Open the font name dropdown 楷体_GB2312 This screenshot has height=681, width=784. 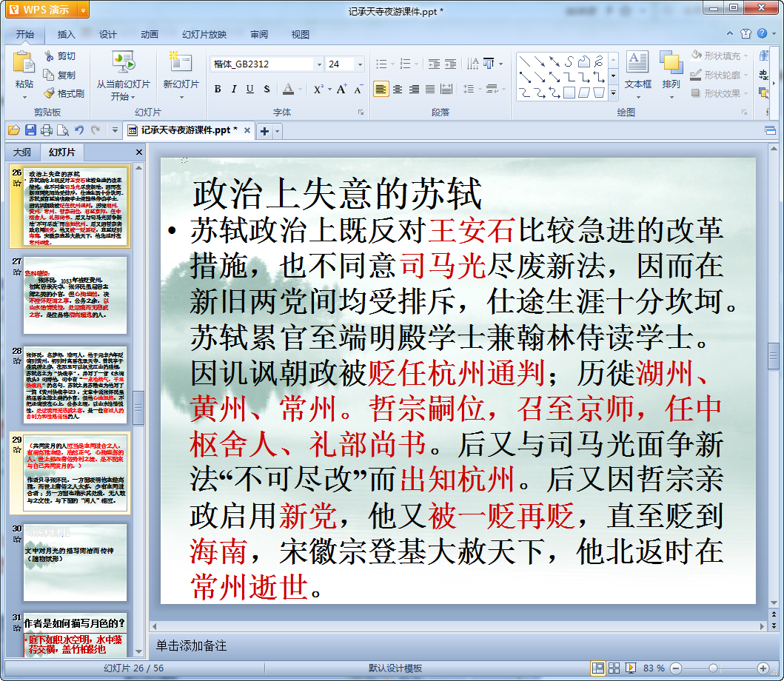tap(319, 64)
